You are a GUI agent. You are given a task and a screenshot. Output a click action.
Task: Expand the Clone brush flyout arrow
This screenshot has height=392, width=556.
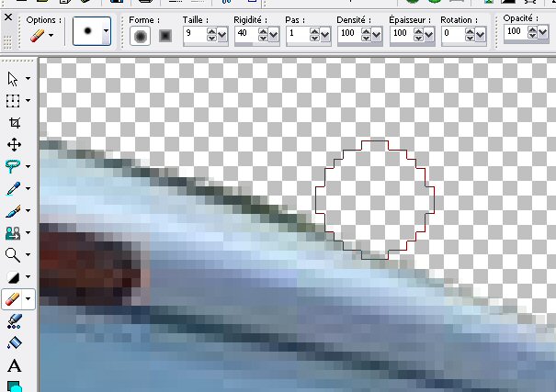click(x=28, y=232)
